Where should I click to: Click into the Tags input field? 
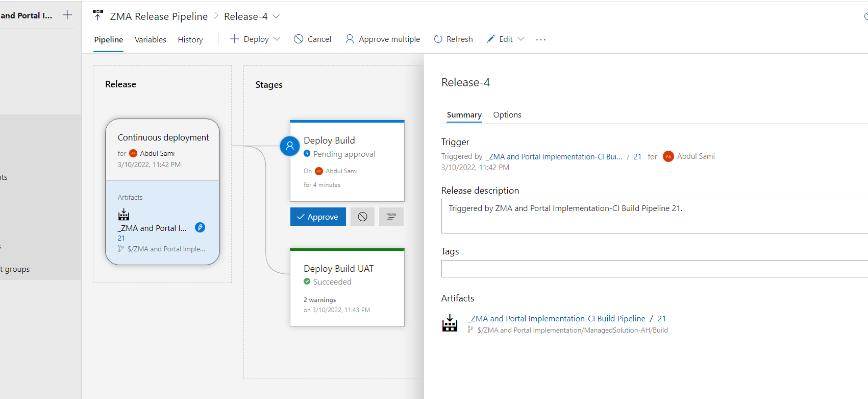(x=653, y=269)
